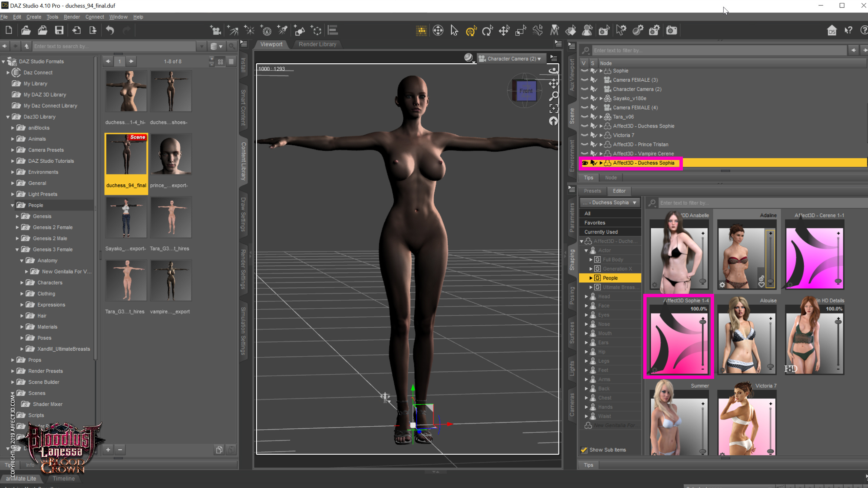Screen dimensions: 868x488
Task: Select the Translate move tool in toolbar
Action: [x=504, y=30]
